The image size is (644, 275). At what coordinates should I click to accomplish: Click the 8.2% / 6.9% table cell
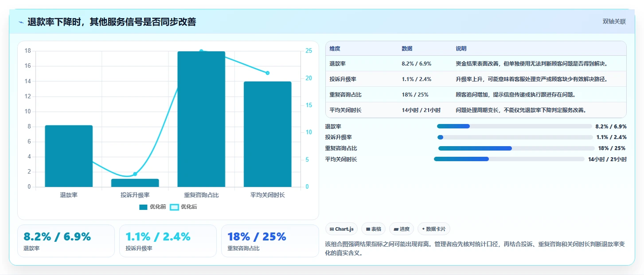pyautogui.click(x=416, y=64)
